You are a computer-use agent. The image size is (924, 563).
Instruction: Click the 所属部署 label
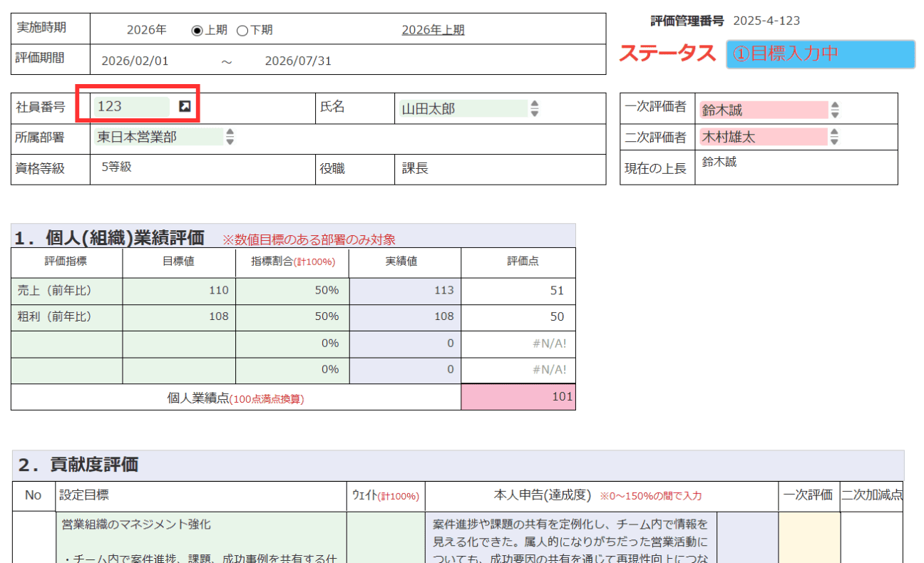coord(40,138)
